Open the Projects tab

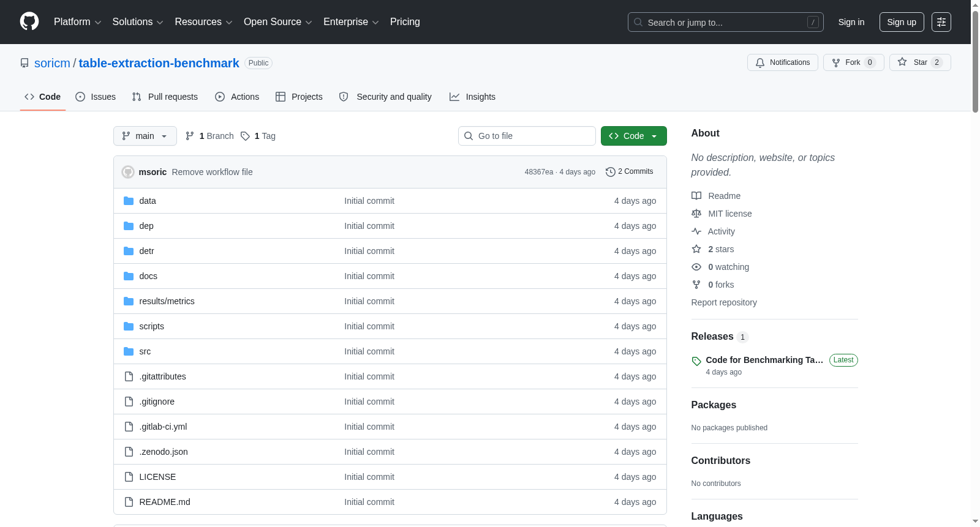(x=299, y=97)
